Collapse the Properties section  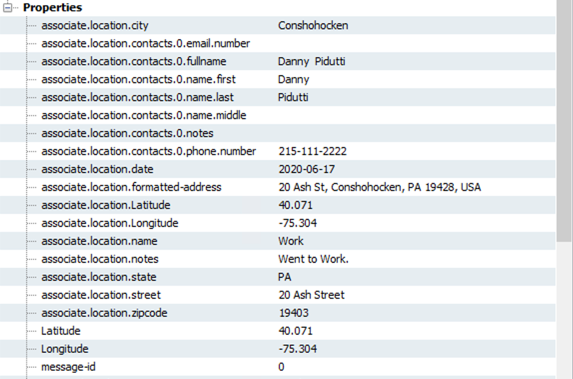[x=7, y=7]
